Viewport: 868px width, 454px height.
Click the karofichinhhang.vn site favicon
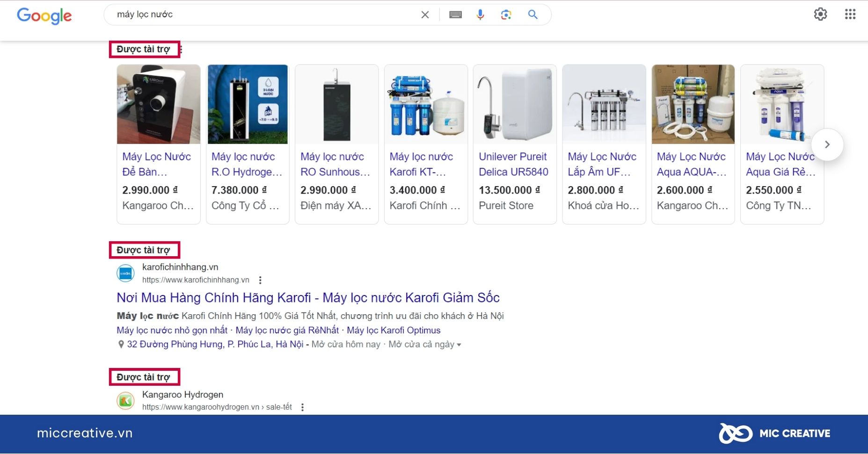125,273
